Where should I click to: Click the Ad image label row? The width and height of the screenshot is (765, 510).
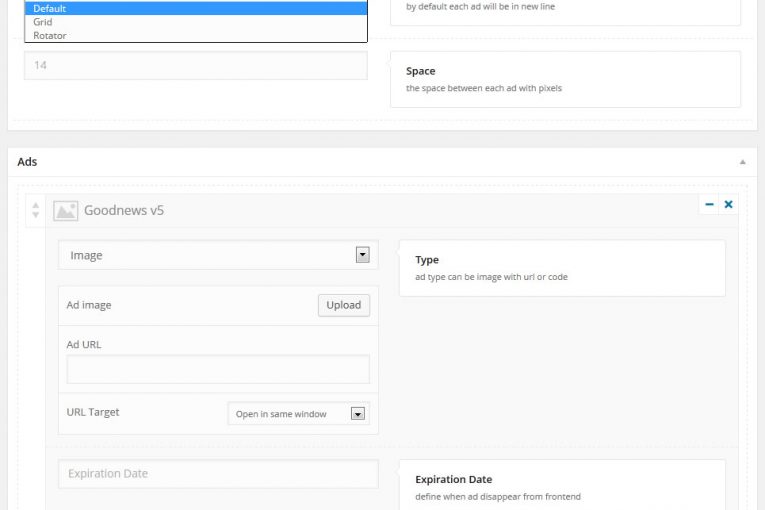[x=218, y=306]
